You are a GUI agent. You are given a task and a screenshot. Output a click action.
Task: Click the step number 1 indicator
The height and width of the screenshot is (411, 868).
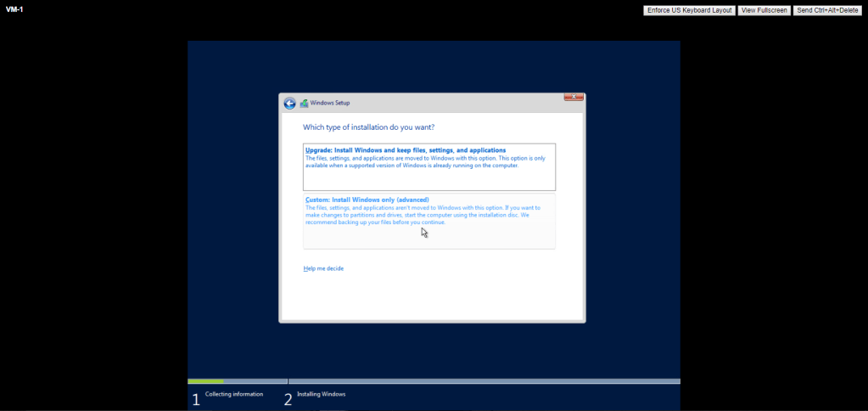point(195,399)
